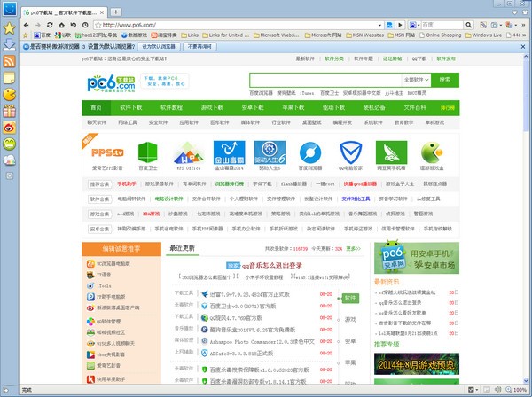Image resolution: width=532 pixels, height=397 pixels.
Task: Open the green smiley sidebar icon
Action: pos(9,144)
